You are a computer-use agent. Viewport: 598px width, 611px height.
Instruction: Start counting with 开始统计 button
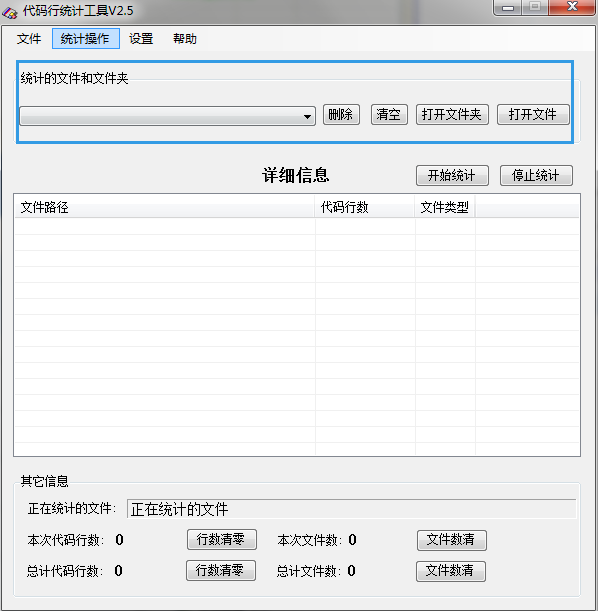[x=452, y=175]
